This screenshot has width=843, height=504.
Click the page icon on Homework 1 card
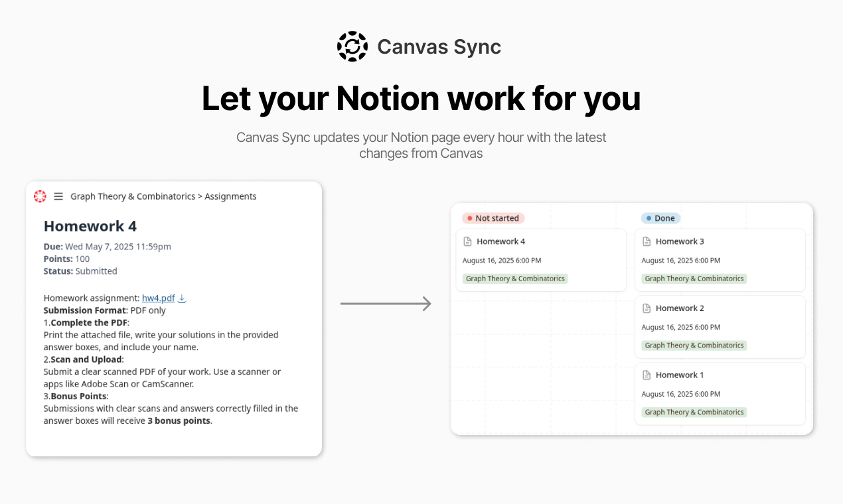(647, 375)
